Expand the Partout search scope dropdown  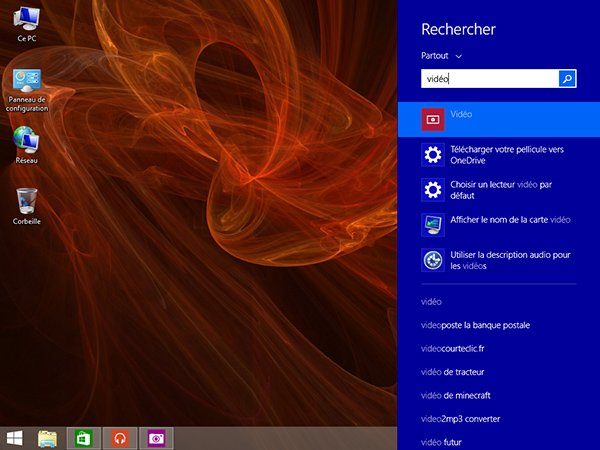tap(442, 56)
